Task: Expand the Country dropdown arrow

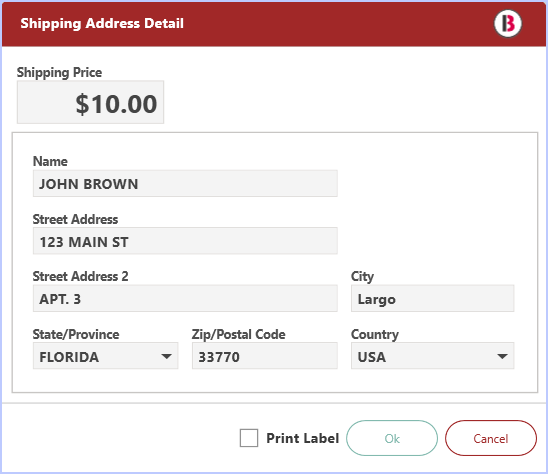Action: [x=502, y=356]
